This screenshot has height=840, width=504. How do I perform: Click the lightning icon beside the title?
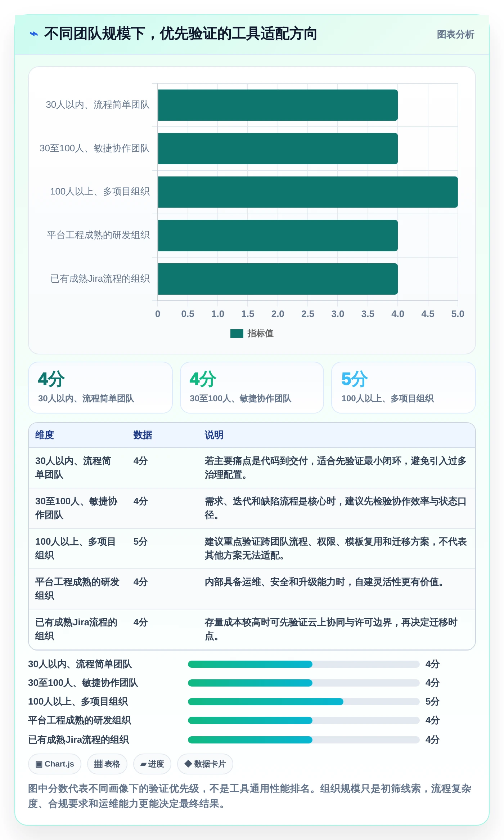[33, 34]
